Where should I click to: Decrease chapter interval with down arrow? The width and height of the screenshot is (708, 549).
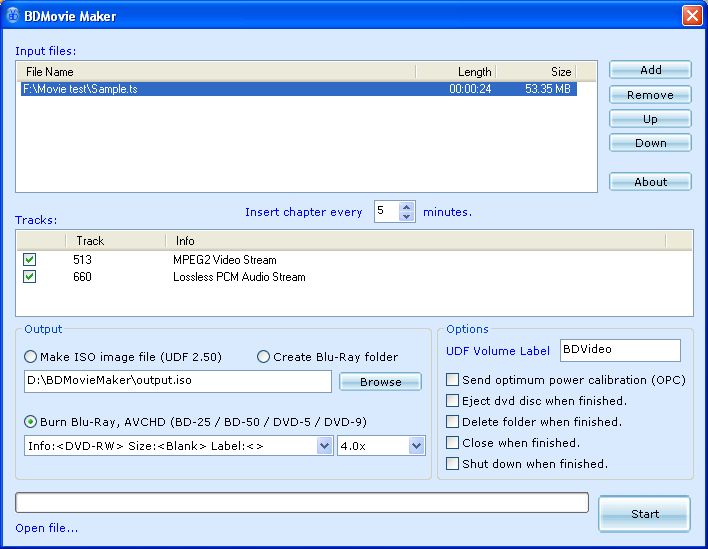[x=406, y=216]
